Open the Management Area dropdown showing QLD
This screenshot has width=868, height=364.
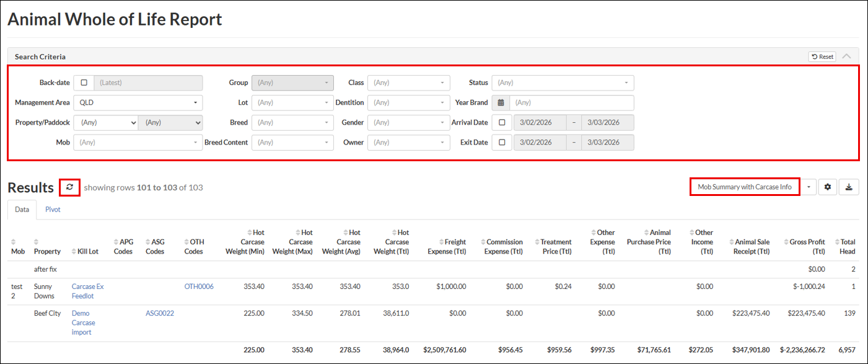pyautogui.click(x=138, y=103)
